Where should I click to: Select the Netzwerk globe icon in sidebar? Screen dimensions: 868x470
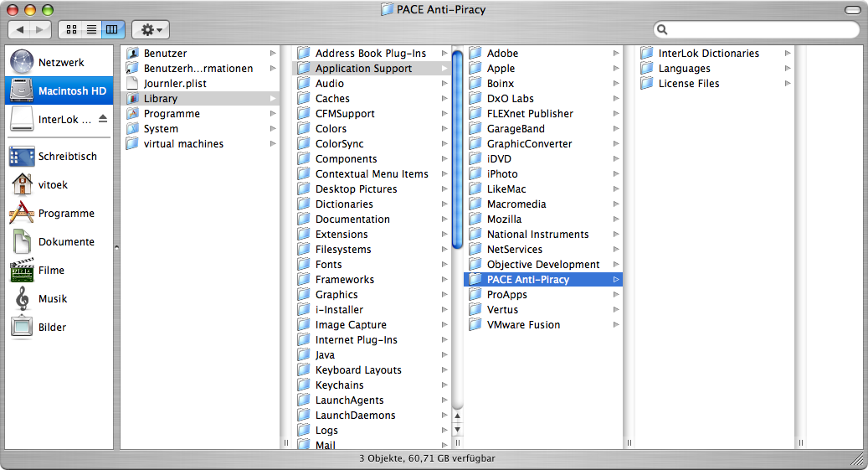tap(22, 62)
